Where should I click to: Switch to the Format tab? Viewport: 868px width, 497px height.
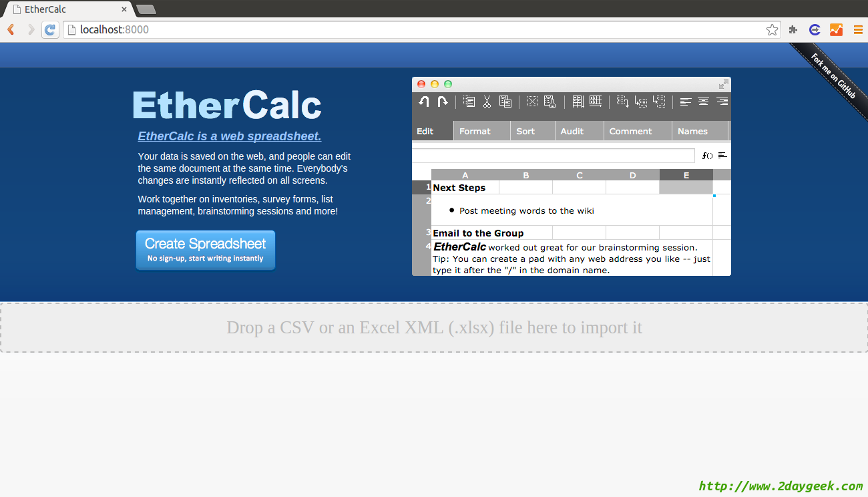click(x=482, y=131)
